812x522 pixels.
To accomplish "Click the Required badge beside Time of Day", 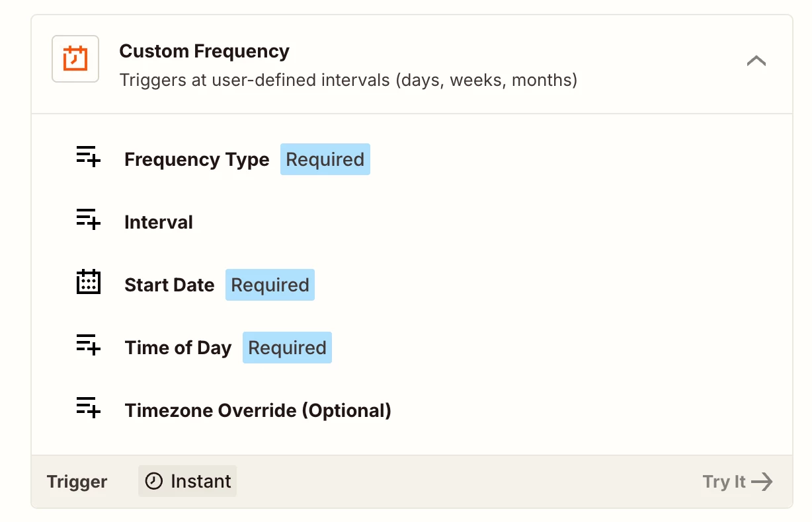I will point(287,348).
